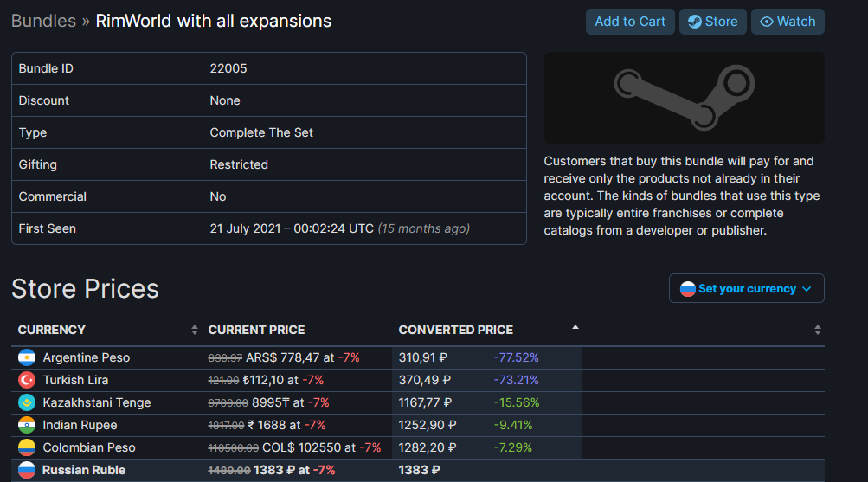The image size is (868, 482).
Task: Open the bundle's Steam Store page
Action: (x=713, y=22)
